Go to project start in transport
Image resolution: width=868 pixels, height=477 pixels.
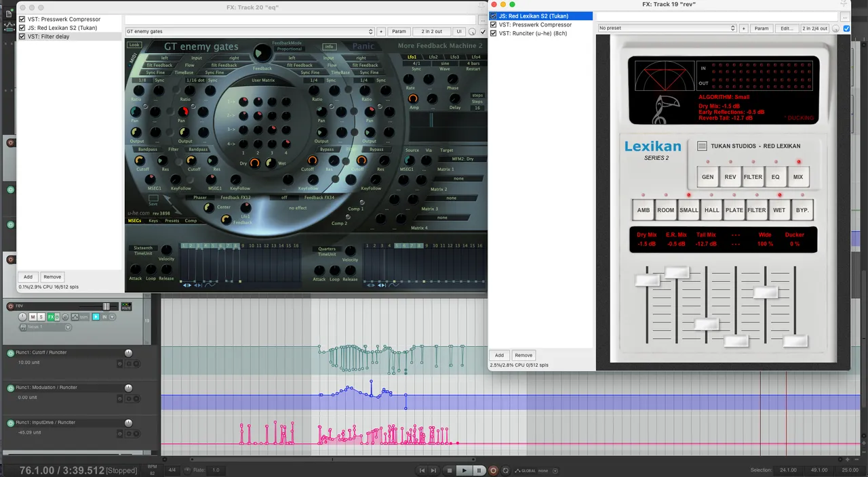(422, 470)
